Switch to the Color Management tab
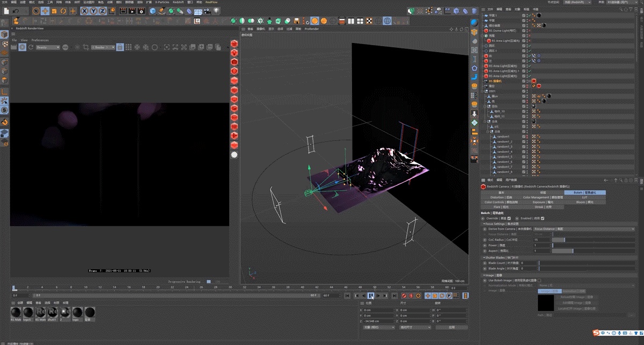Image resolution: width=644 pixels, height=345 pixels. point(543,197)
